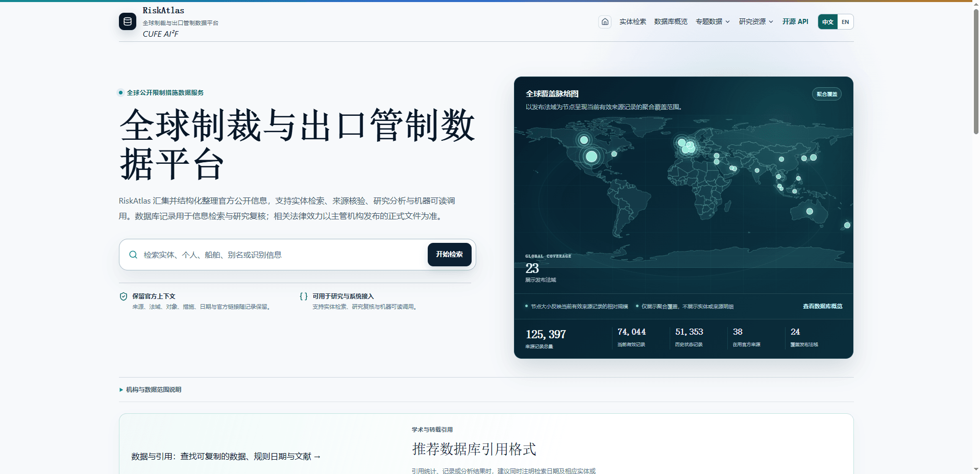Click the 查看数据库概览 link
Viewport: 980px width, 474px height.
(x=822, y=307)
